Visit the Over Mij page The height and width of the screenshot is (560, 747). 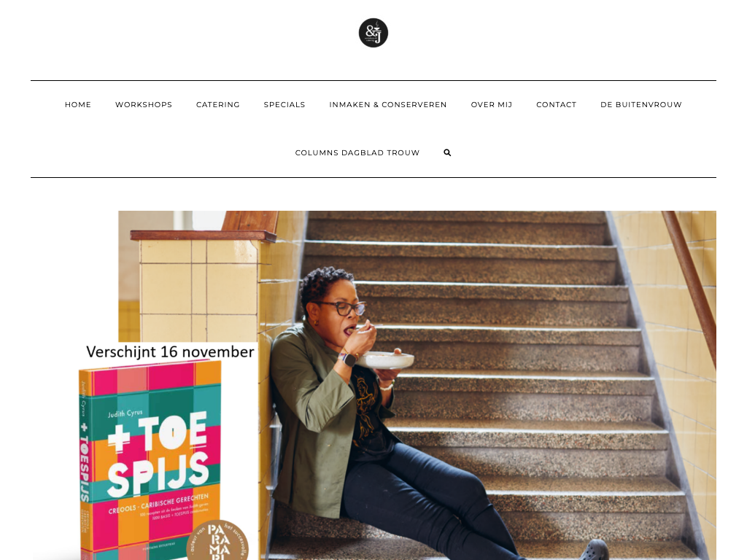[x=491, y=104]
